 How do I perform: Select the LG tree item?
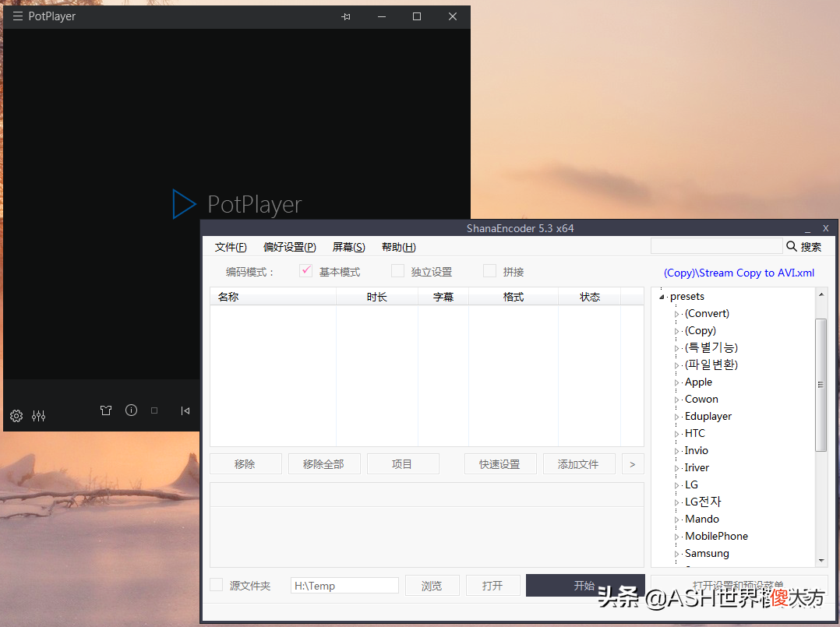click(x=691, y=484)
